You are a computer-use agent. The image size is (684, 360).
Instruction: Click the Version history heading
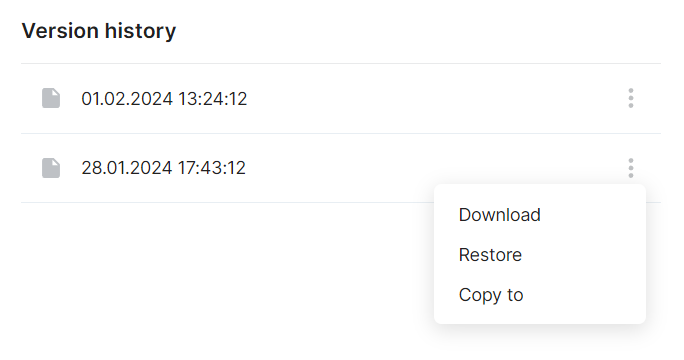(99, 31)
